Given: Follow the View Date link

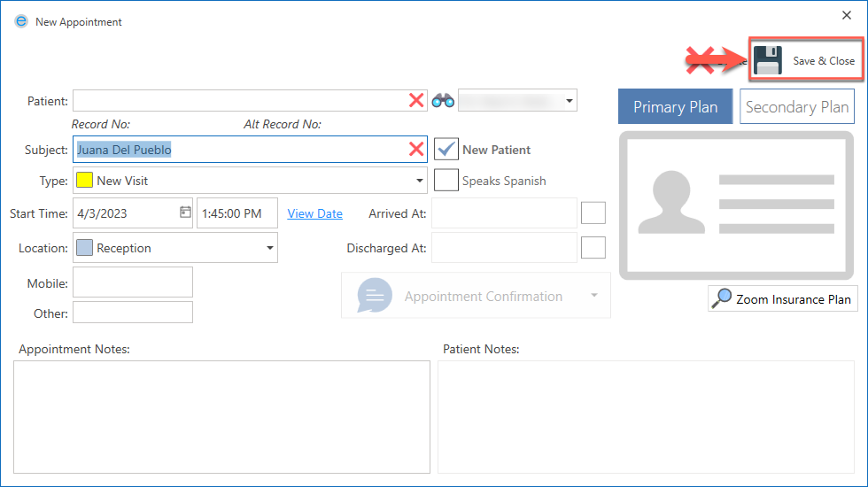Looking at the screenshot, I should coord(314,213).
